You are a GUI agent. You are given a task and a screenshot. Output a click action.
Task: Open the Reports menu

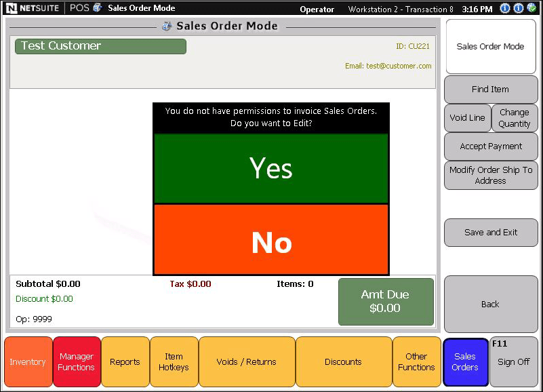click(x=125, y=361)
